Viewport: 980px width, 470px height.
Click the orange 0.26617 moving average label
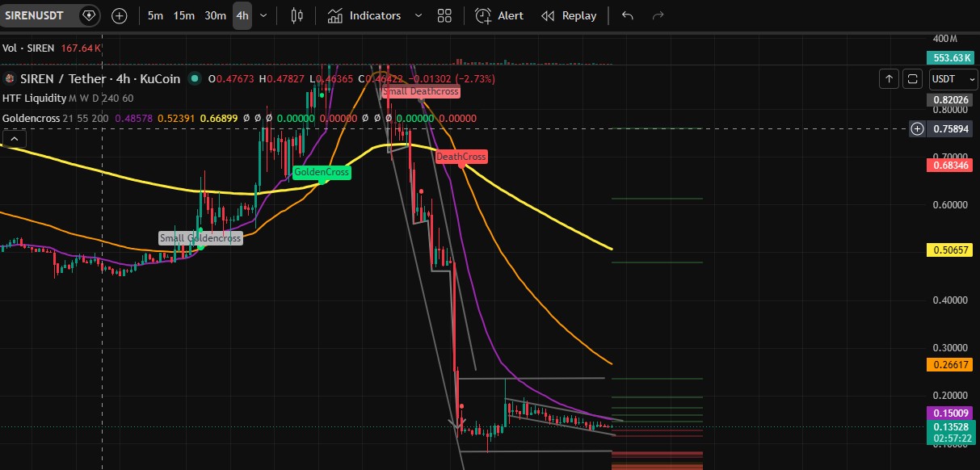(950, 365)
